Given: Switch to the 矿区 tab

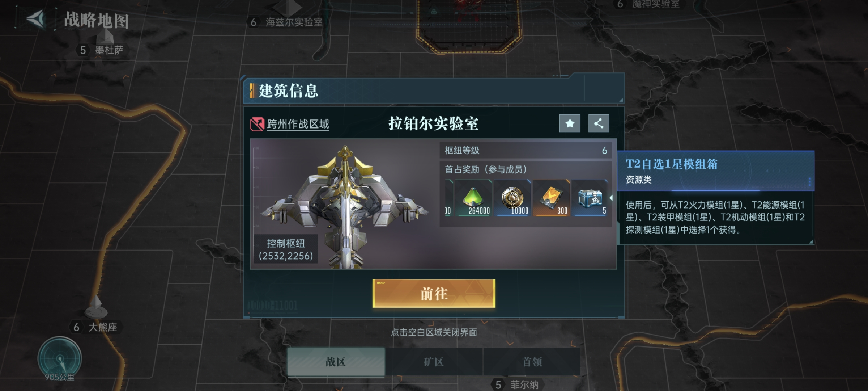Looking at the screenshot, I should coord(434,362).
